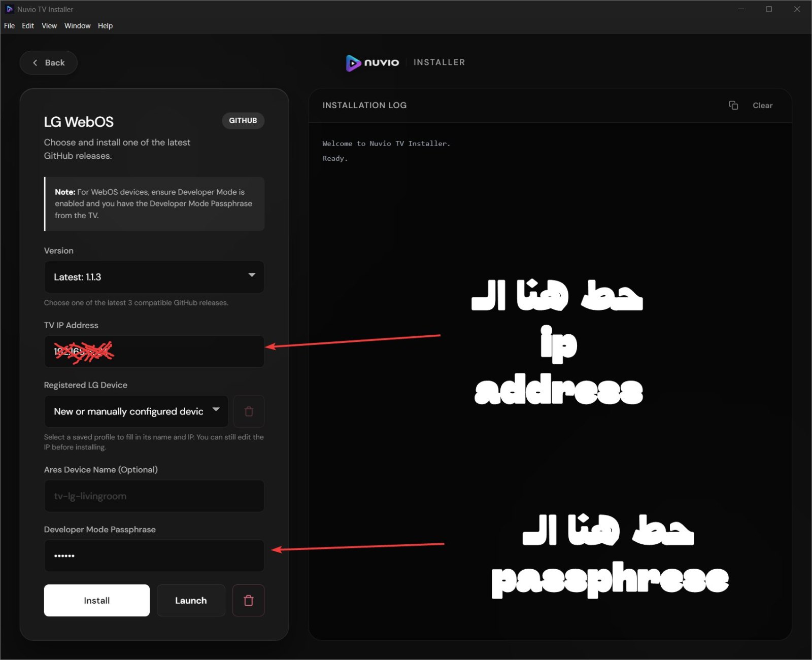Open the Version dropdown showing Latest: 1.1.3
812x660 pixels.
pyautogui.click(x=154, y=277)
